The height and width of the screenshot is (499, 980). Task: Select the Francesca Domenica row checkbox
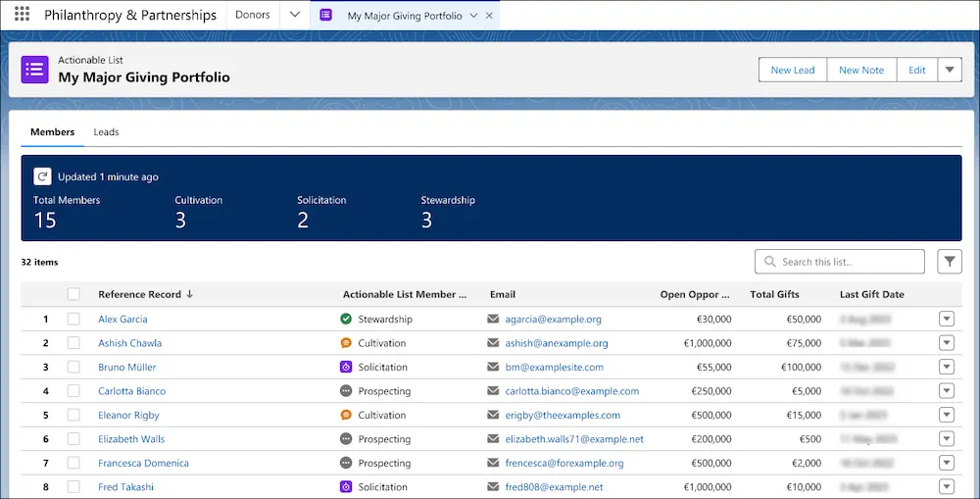73,463
